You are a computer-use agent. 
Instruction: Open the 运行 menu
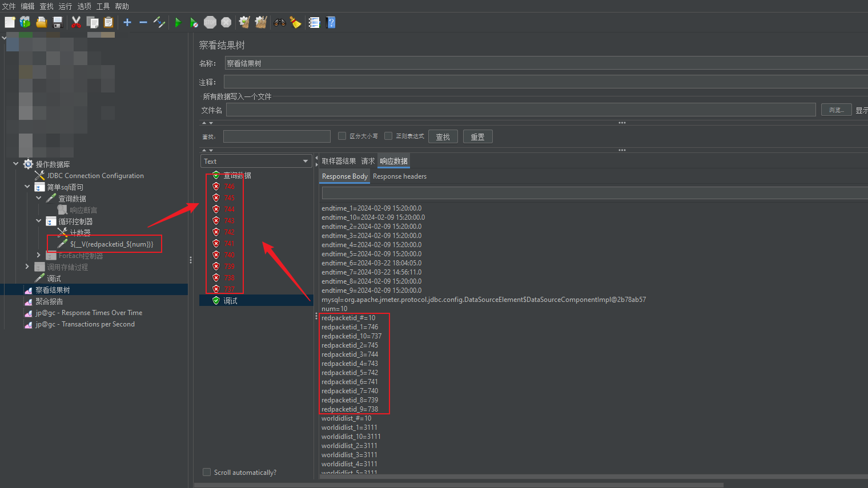point(65,6)
